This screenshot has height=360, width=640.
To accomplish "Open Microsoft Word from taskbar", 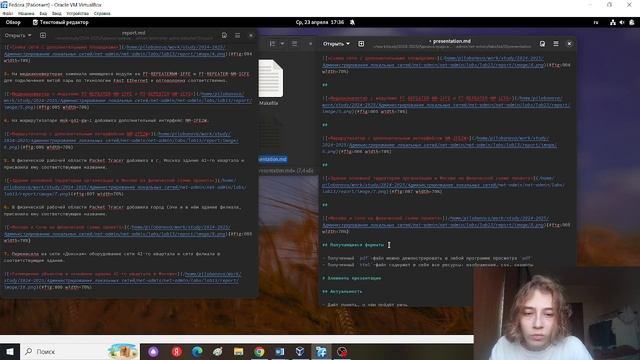I will (280, 351).
